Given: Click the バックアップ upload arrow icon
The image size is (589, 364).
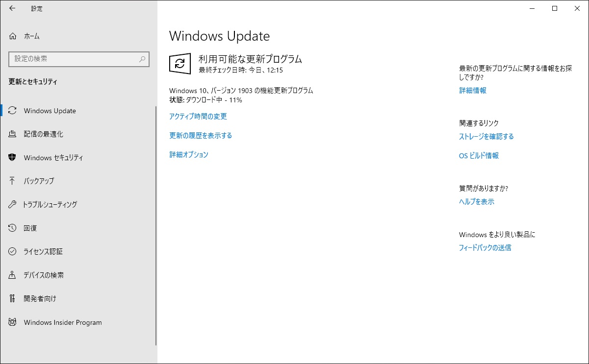Looking at the screenshot, I should point(13,181).
